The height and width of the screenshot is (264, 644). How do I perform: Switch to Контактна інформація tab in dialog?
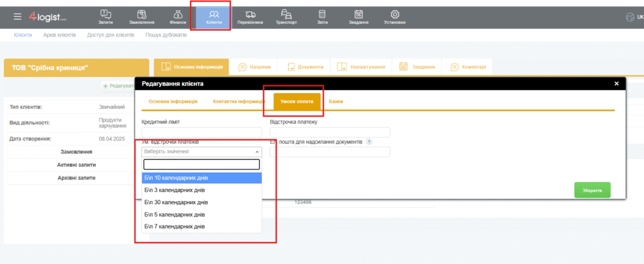pos(238,101)
